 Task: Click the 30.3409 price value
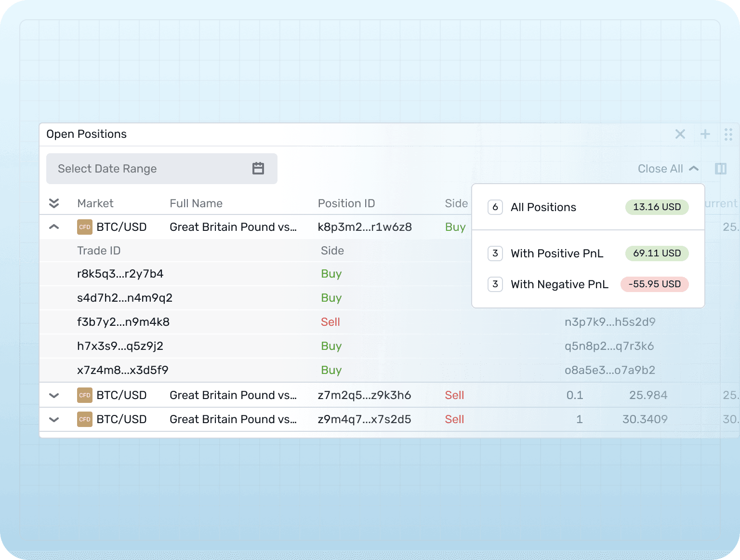click(x=645, y=419)
